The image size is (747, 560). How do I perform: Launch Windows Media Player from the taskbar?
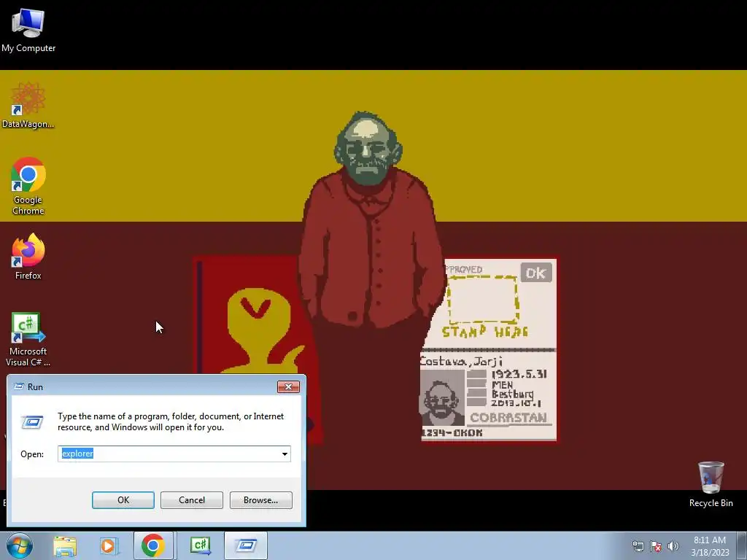(x=109, y=546)
